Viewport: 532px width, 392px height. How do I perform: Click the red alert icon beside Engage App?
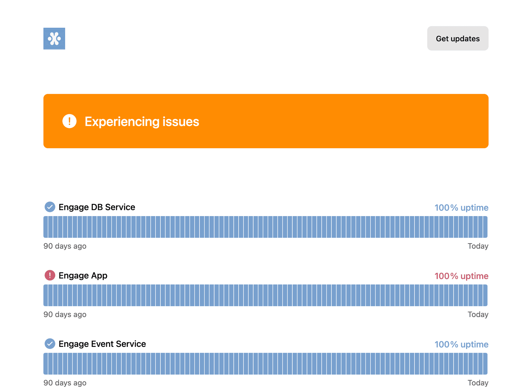(x=50, y=275)
